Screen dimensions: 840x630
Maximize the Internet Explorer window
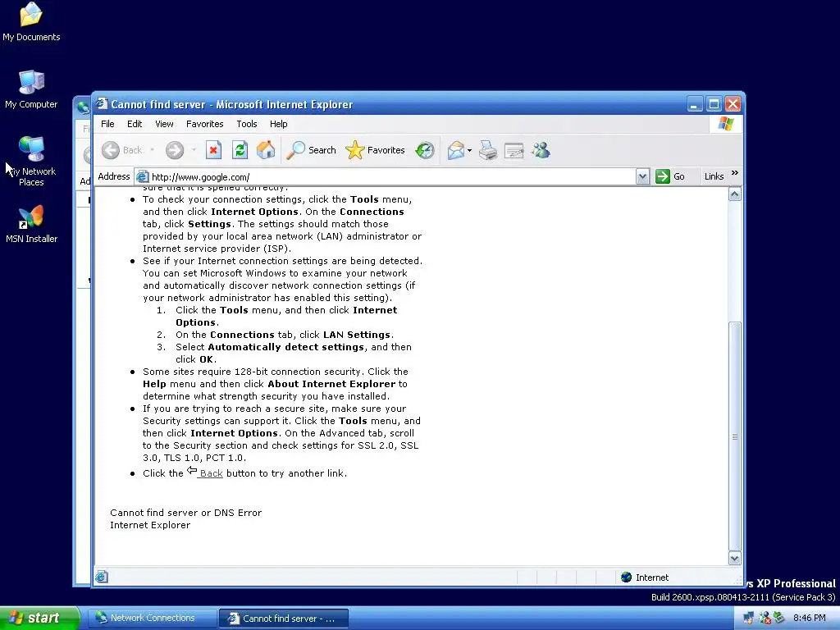pos(714,104)
